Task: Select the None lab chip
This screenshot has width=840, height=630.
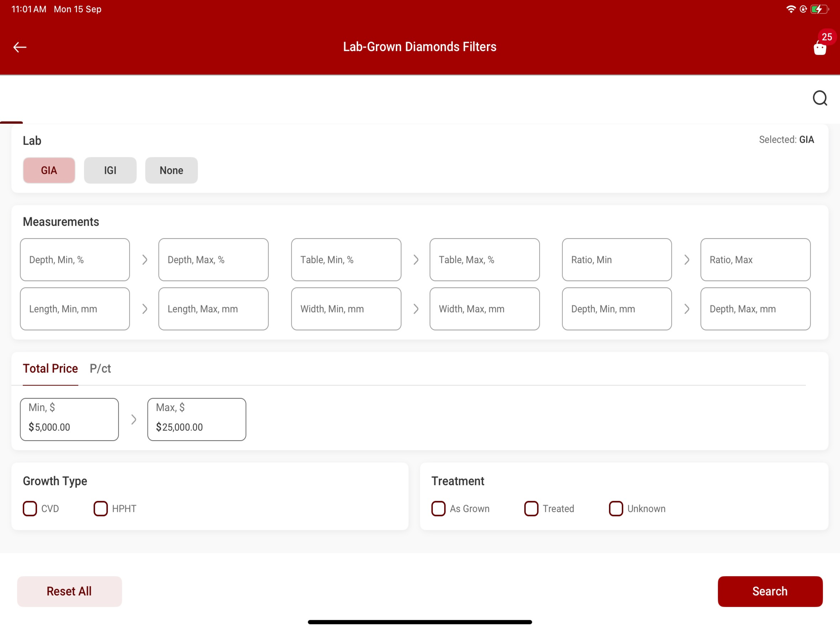Action: 171,170
